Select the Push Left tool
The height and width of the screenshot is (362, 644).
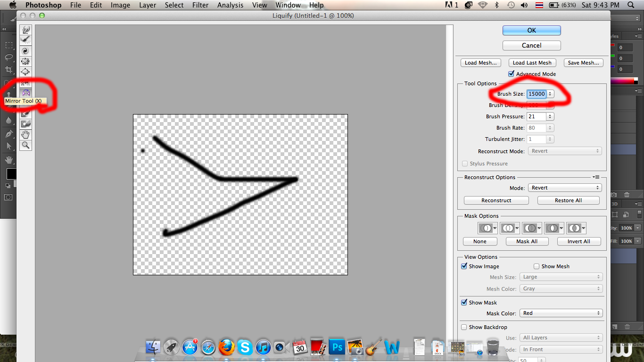[26, 82]
